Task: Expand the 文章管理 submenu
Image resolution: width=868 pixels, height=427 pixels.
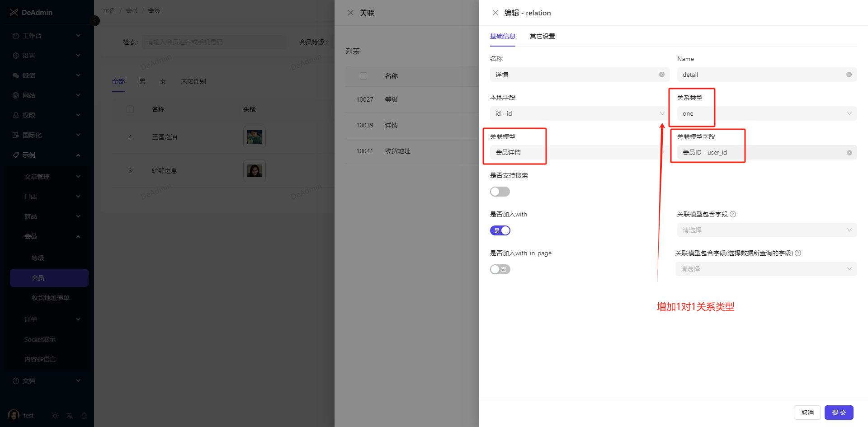Action: [49, 177]
